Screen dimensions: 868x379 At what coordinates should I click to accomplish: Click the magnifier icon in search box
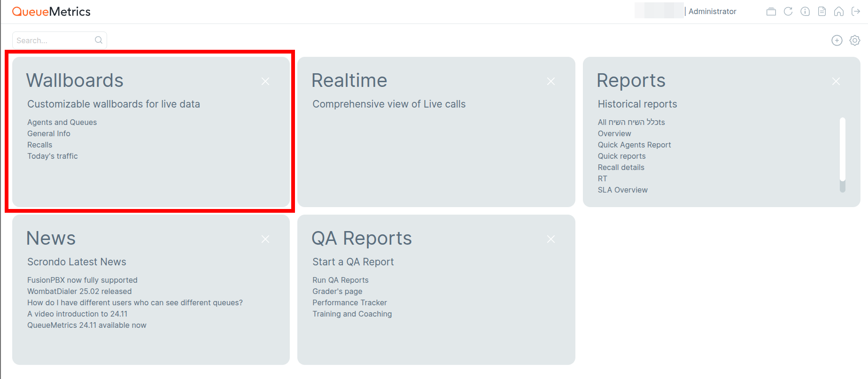(x=99, y=40)
